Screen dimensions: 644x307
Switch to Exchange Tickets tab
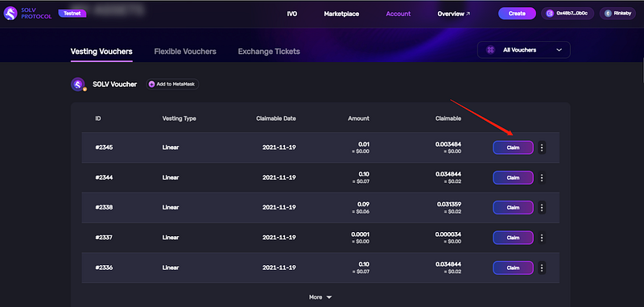pyautogui.click(x=269, y=52)
